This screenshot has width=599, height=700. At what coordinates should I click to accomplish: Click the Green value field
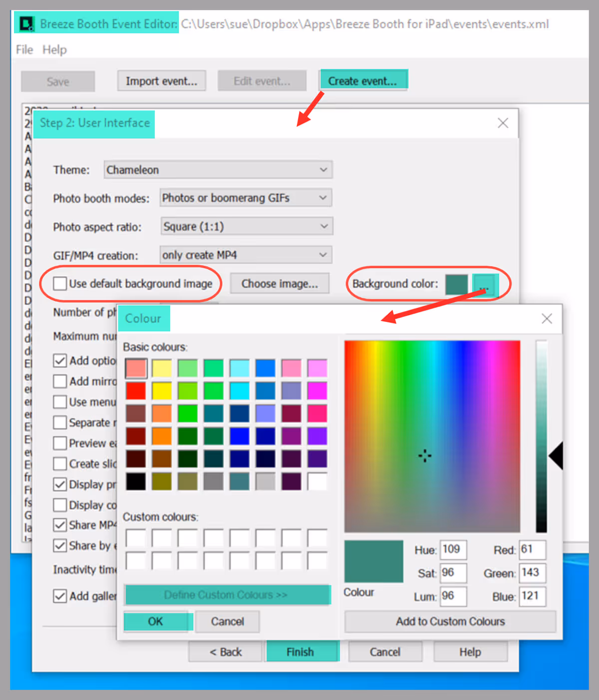(533, 573)
